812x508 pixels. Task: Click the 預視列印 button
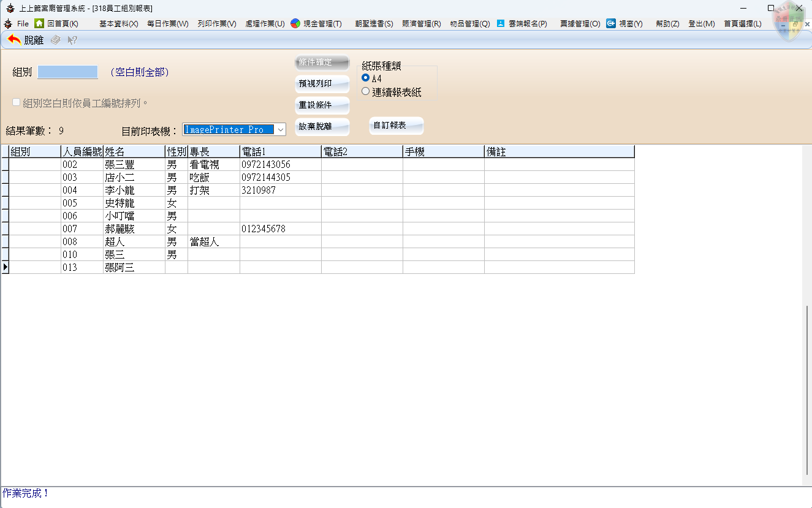click(x=322, y=84)
